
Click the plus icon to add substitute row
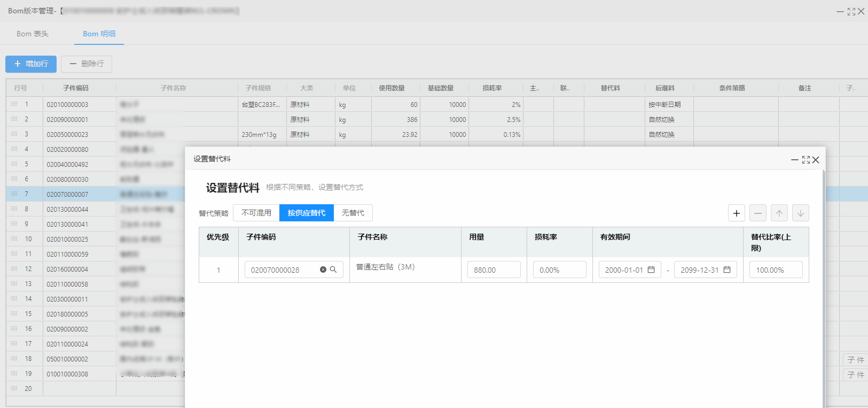(737, 213)
